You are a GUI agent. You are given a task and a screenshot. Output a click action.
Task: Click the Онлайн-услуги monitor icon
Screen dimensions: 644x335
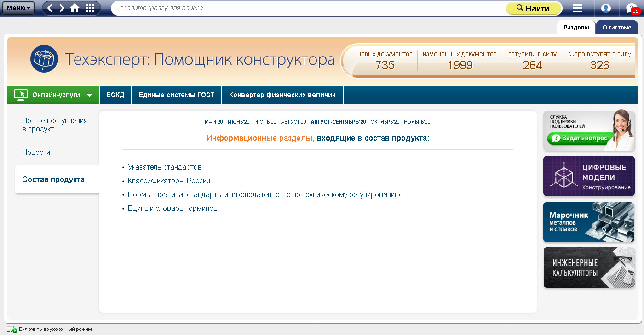point(21,95)
